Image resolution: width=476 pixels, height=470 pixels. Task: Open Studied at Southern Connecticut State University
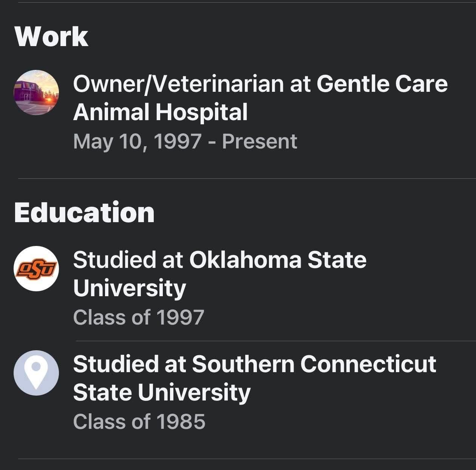coord(255,378)
